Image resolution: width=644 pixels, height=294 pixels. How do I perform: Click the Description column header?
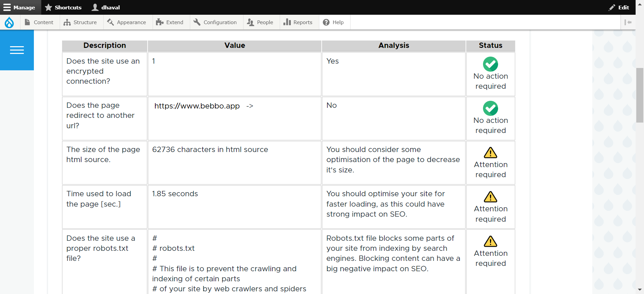coord(105,46)
